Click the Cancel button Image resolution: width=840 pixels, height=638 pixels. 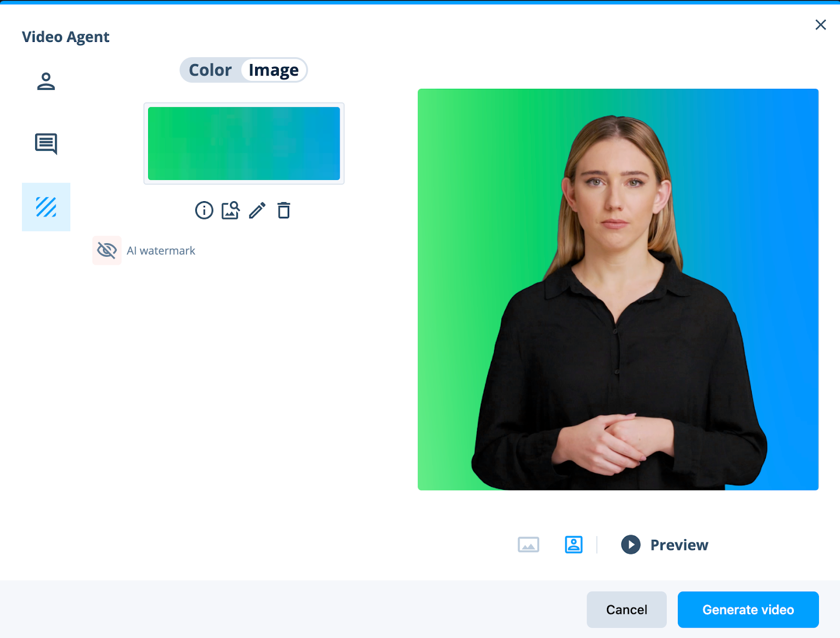point(626,610)
